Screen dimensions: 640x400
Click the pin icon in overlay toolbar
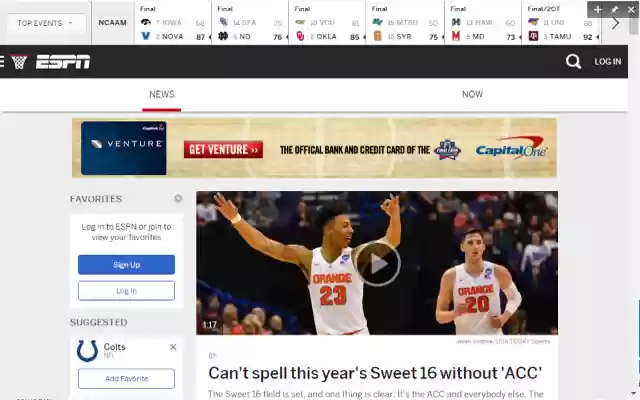click(614, 9)
